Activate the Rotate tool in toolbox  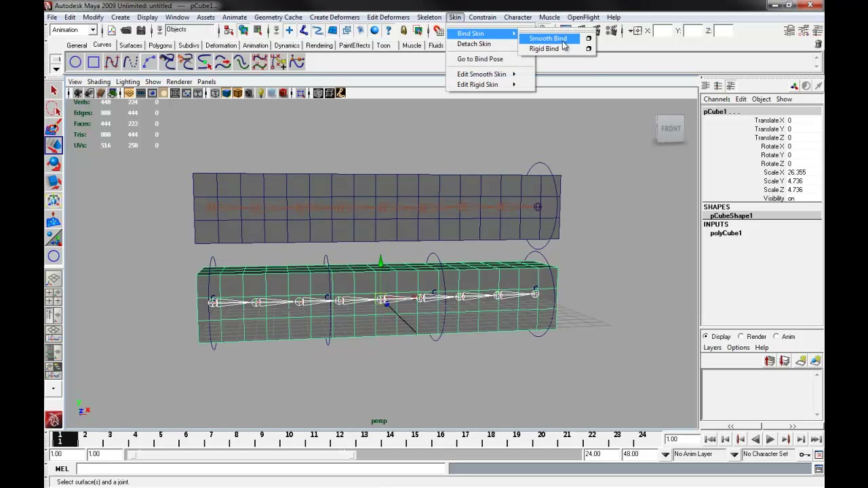(54, 163)
